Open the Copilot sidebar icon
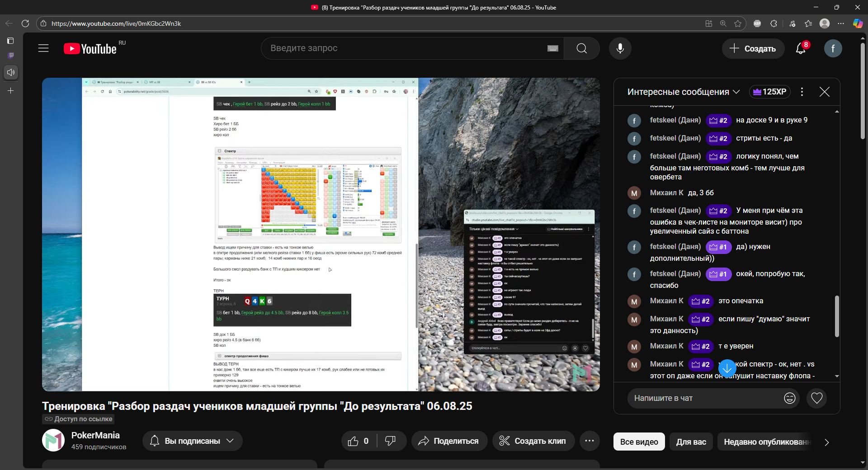 coord(858,23)
